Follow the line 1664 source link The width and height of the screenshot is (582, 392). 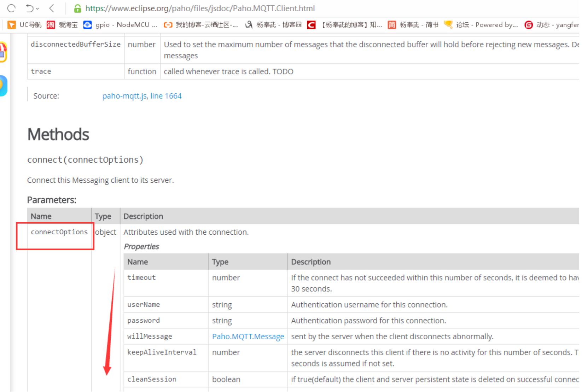pyautogui.click(x=166, y=96)
